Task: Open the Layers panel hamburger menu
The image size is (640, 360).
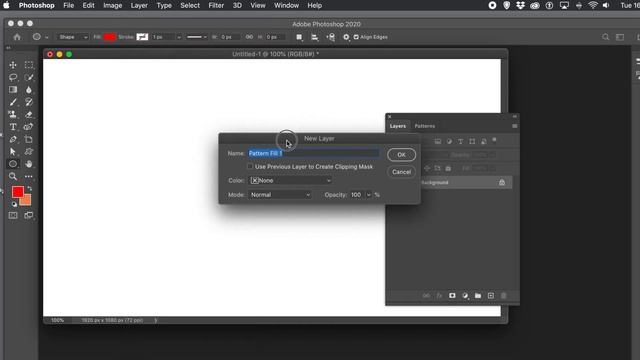Action: point(515,126)
